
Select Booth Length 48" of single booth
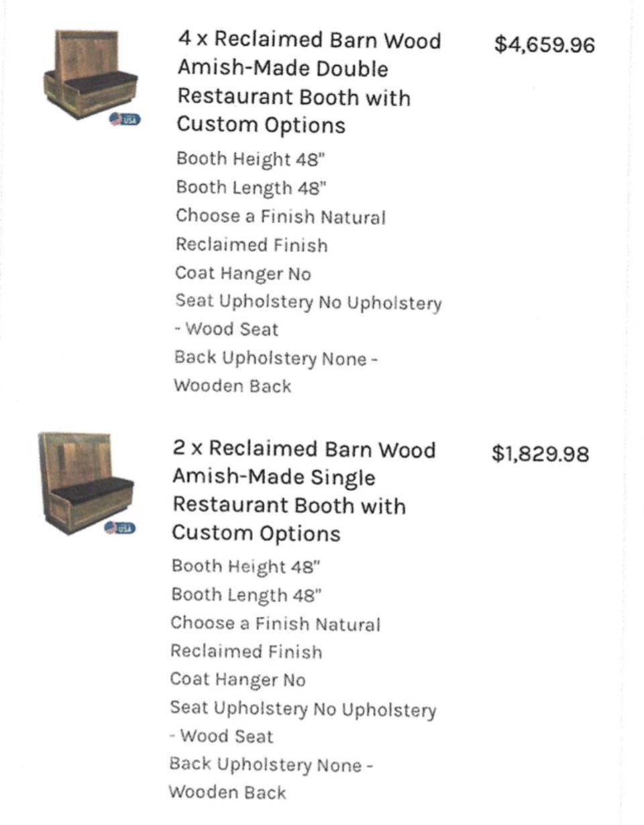point(246,595)
